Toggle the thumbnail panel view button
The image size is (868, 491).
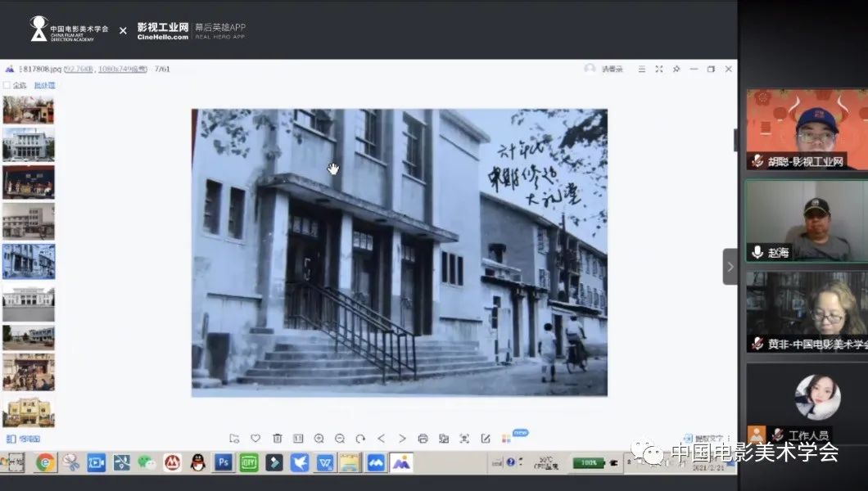click(x=11, y=439)
